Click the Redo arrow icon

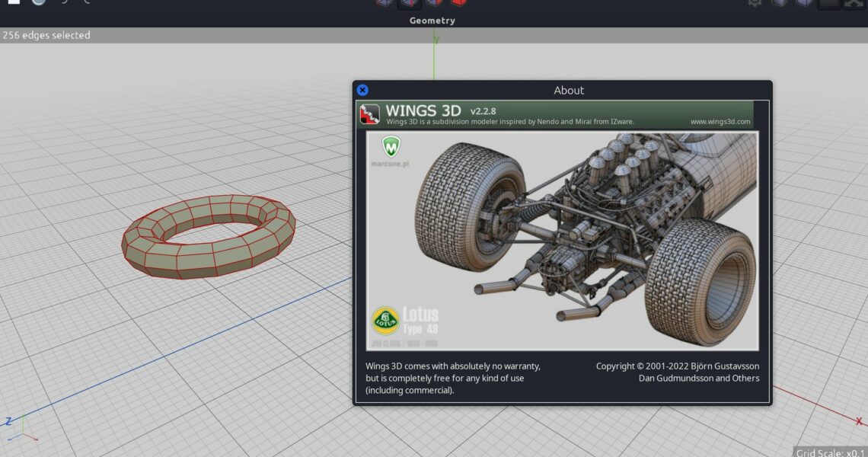(x=86, y=2)
